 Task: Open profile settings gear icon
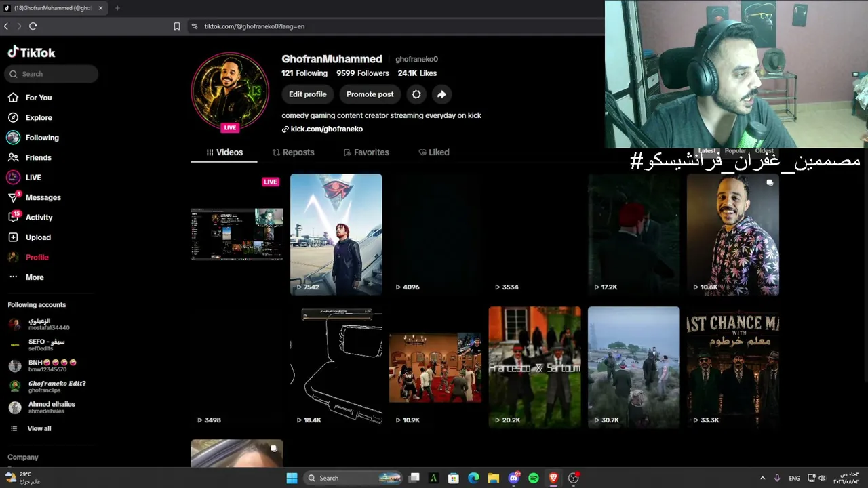coord(416,94)
